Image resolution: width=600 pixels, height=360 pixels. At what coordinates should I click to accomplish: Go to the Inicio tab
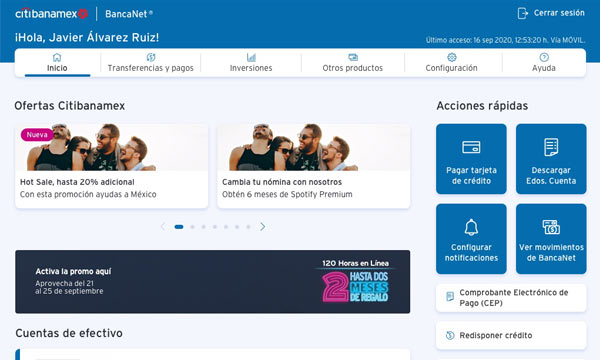point(57,63)
